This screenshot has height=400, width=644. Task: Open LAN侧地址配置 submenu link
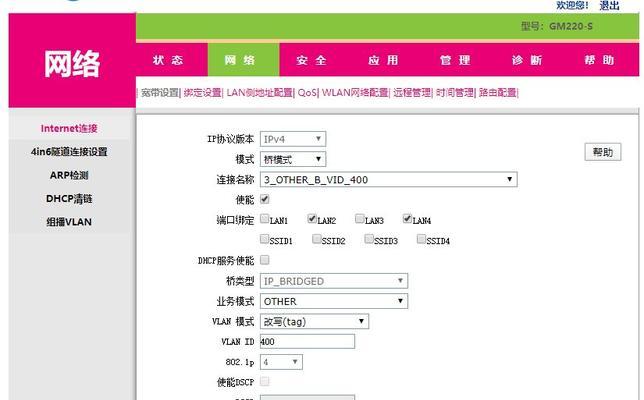tap(260, 92)
